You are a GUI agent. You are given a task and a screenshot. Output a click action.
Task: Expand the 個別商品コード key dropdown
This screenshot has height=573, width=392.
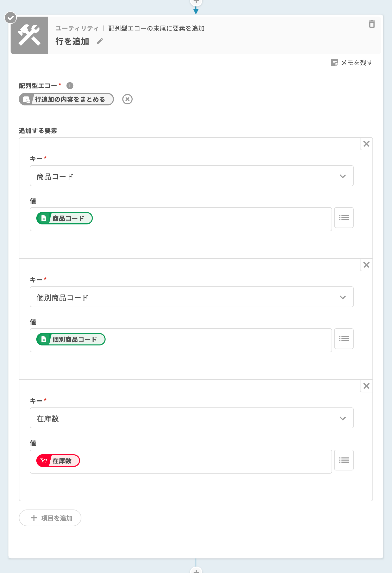click(192, 297)
